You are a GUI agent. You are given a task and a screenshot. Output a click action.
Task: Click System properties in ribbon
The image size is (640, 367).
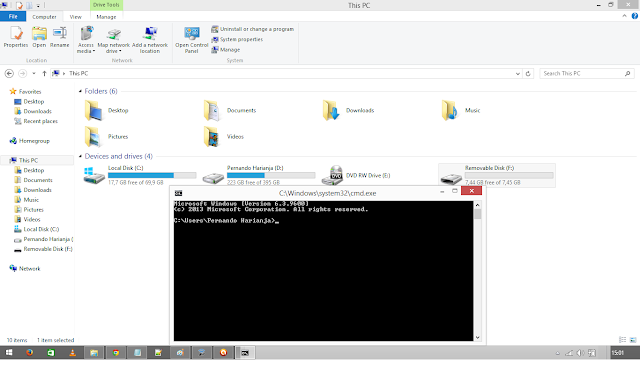(x=237, y=39)
